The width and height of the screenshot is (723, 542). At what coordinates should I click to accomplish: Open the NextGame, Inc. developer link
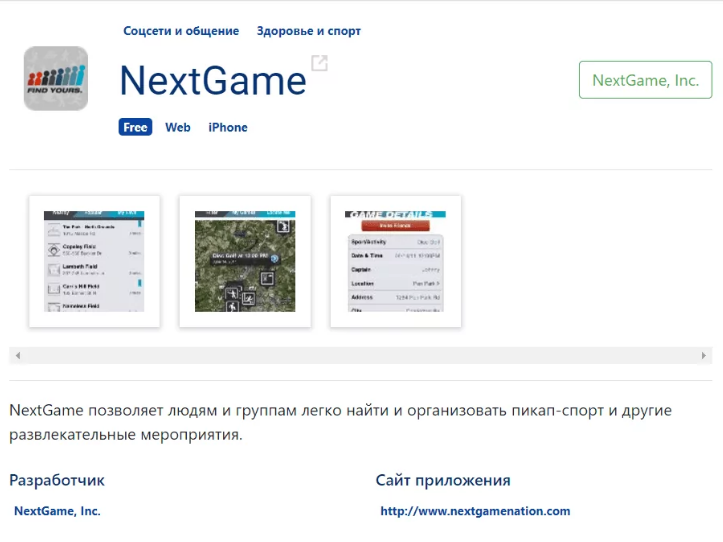[57, 511]
